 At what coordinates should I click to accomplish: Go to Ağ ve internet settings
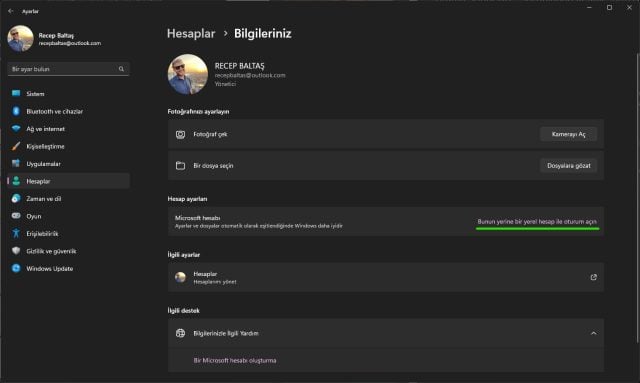click(69, 129)
